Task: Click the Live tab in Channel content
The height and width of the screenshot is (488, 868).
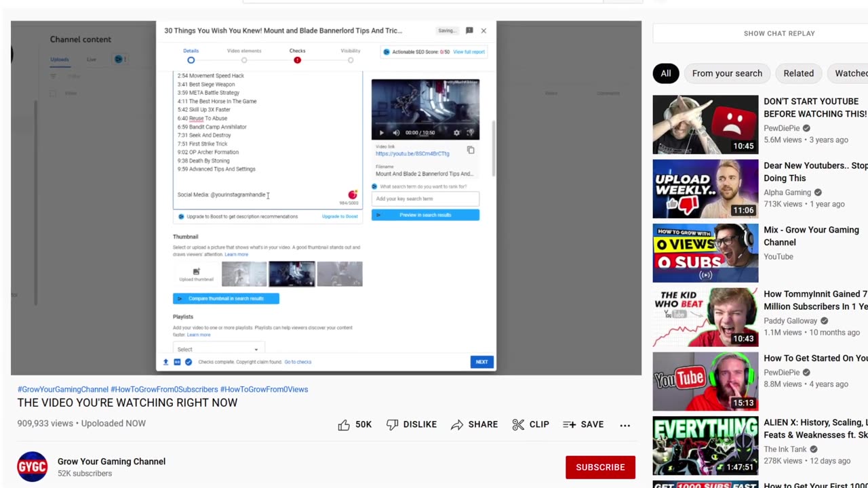Action: pos(91,60)
